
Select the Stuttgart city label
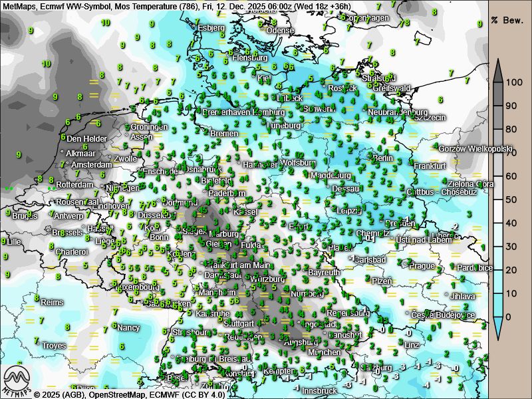click(239, 323)
